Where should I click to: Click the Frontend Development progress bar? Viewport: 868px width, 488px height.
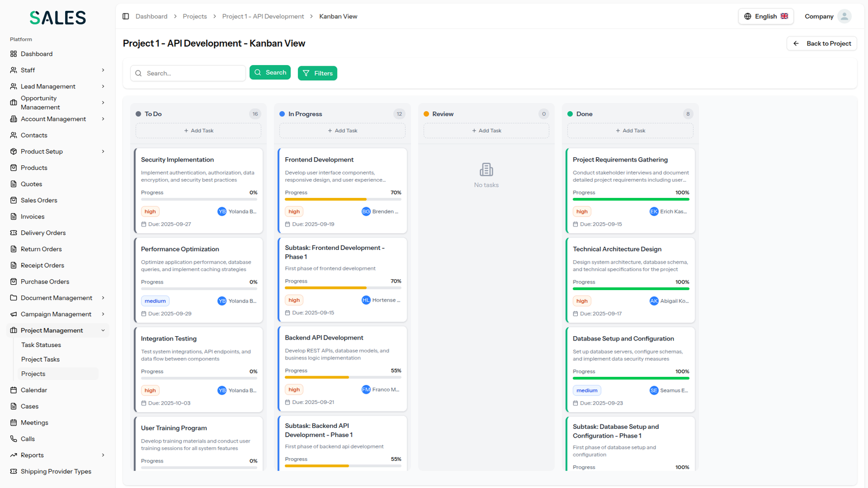(x=343, y=199)
